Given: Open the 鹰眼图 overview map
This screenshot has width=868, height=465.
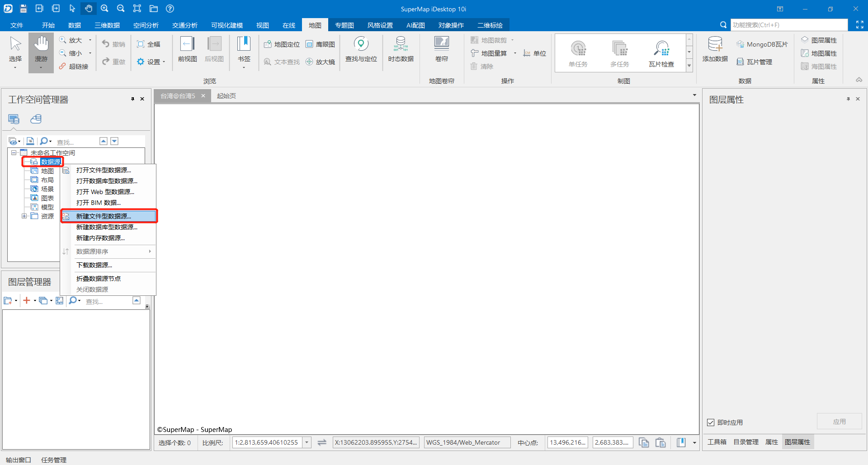Looking at the screenshot, I should tap(321, 44).
